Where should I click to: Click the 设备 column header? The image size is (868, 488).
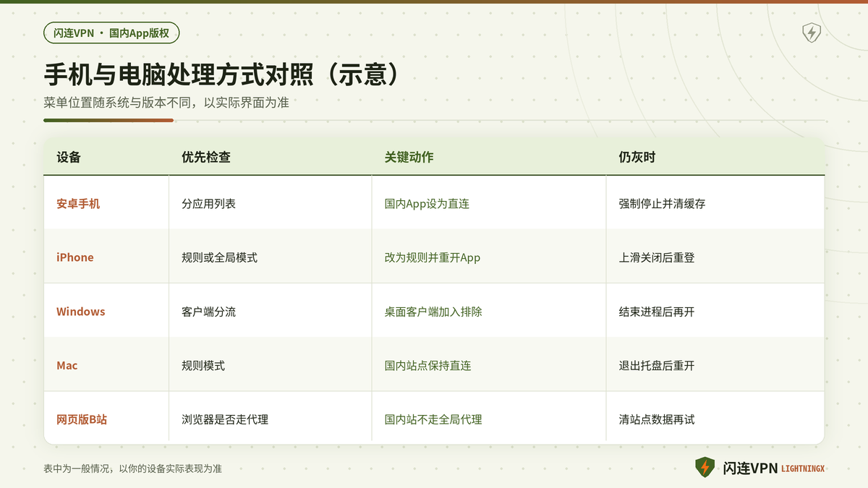69,157
